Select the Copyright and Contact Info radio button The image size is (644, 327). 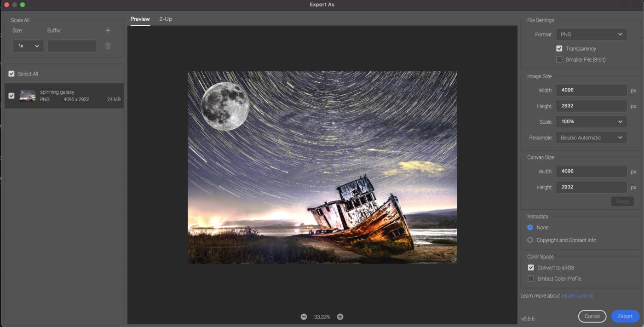click(530, 240)
